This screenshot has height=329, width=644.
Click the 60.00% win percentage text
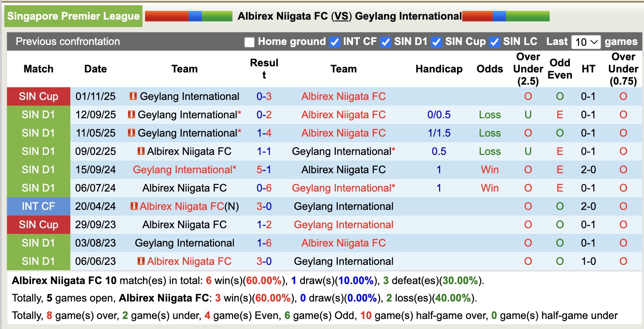click(263, 281)
